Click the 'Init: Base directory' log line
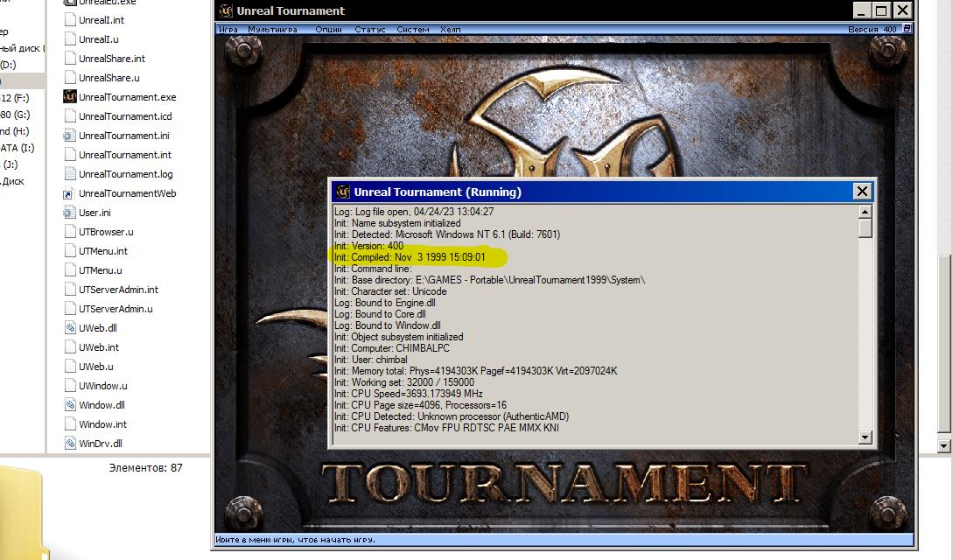 pos(490,280)
